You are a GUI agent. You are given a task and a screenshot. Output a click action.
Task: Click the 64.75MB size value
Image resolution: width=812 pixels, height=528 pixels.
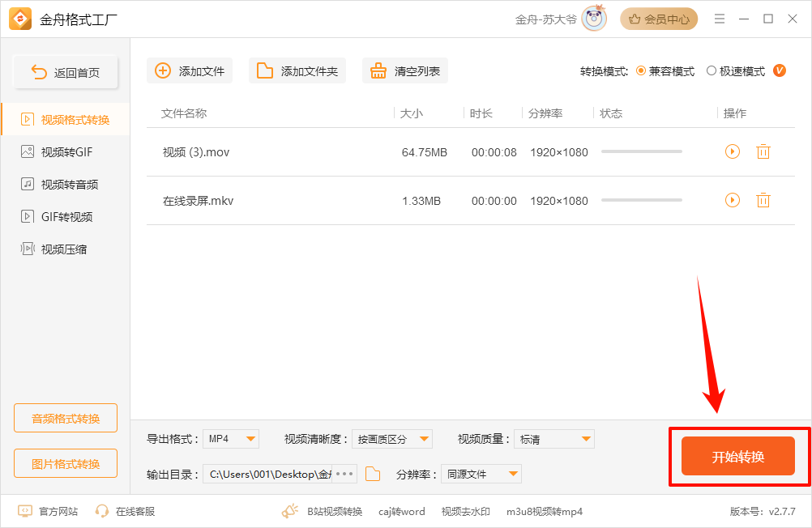424,152
